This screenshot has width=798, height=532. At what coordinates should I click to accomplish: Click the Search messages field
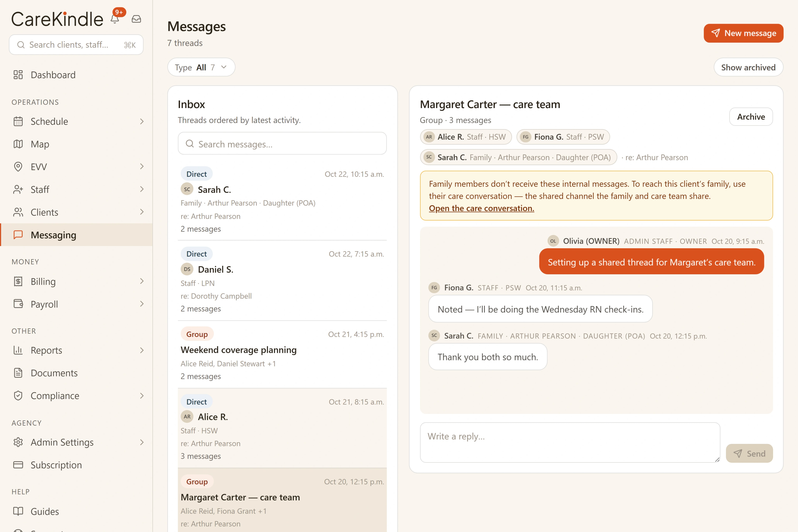tap(282, 144)
